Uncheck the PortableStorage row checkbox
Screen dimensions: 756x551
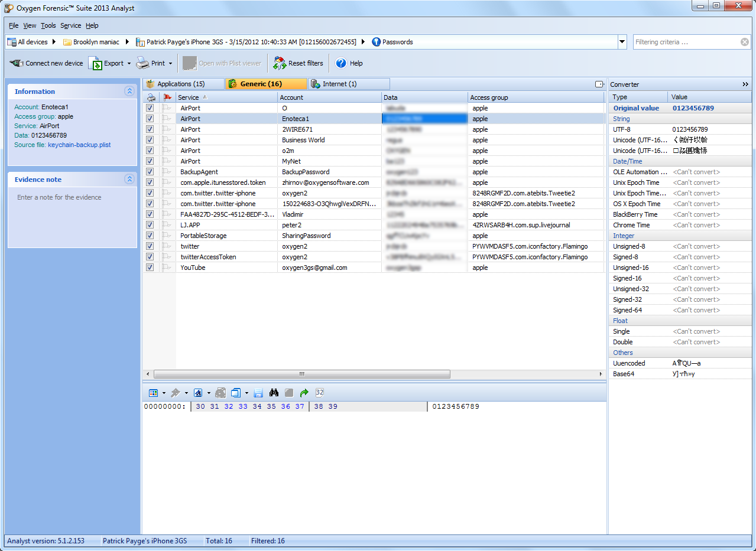150,236
